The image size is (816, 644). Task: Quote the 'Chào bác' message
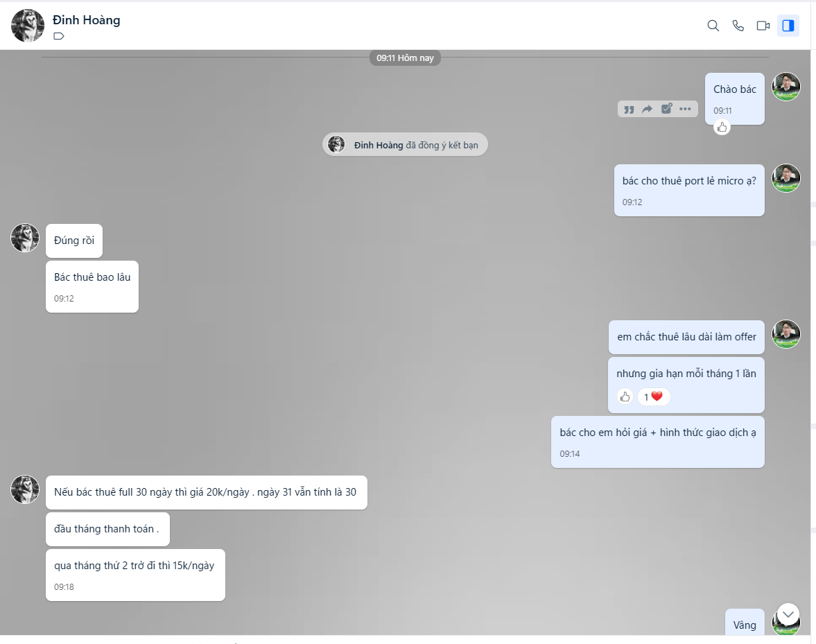pyautogui.click(x=630, y=110)
